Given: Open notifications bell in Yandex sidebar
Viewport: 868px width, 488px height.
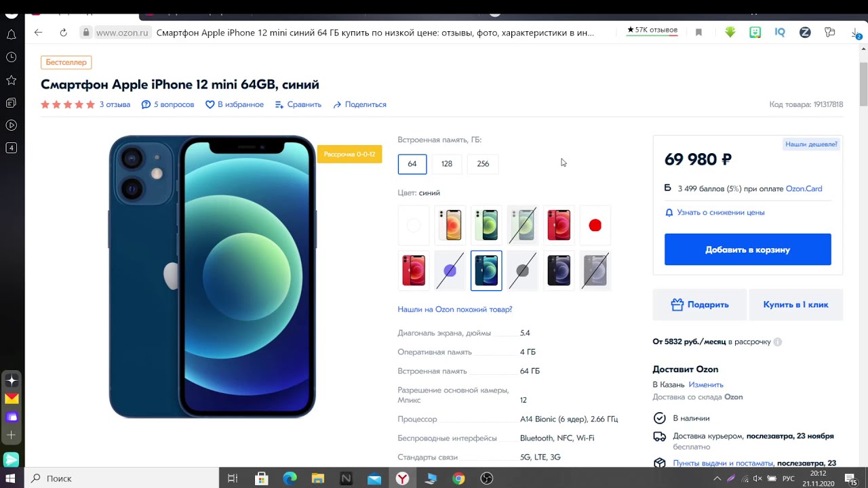Looking at the screenshot, I should click(x=12, y=35).
